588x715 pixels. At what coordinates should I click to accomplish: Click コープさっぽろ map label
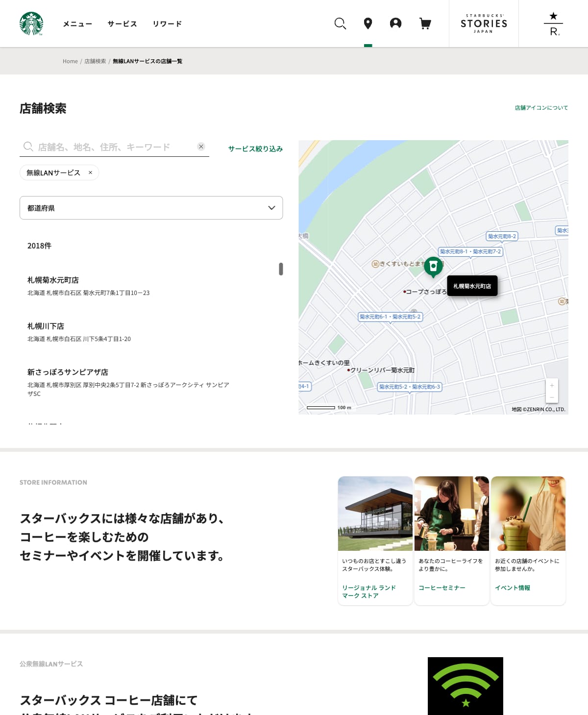(x=425, y=292)
